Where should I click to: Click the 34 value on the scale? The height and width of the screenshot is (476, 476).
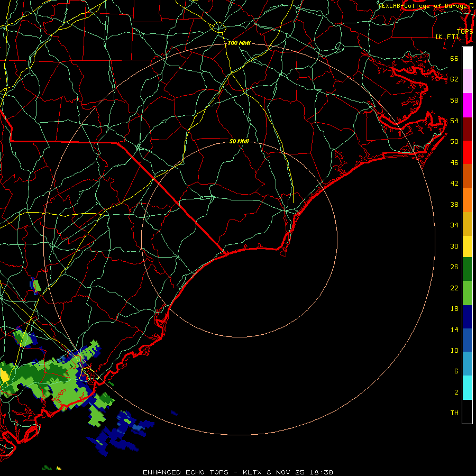click(x=454, y=225)
